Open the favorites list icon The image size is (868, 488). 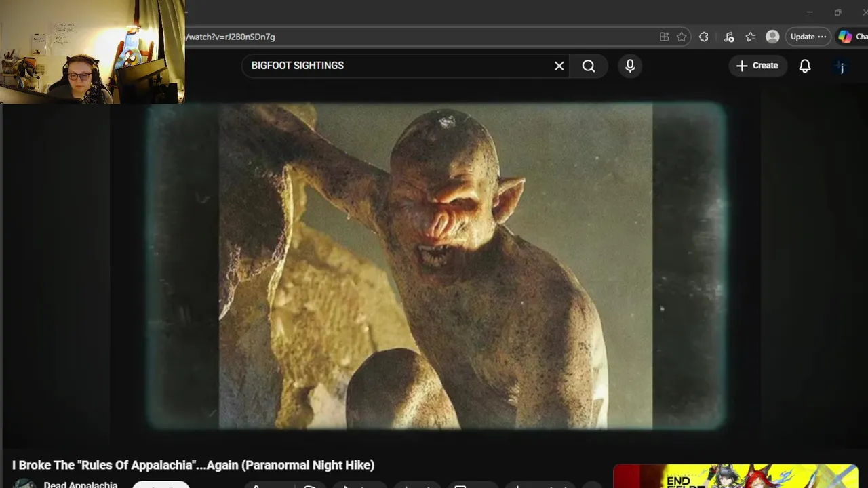tap(751, 37)
